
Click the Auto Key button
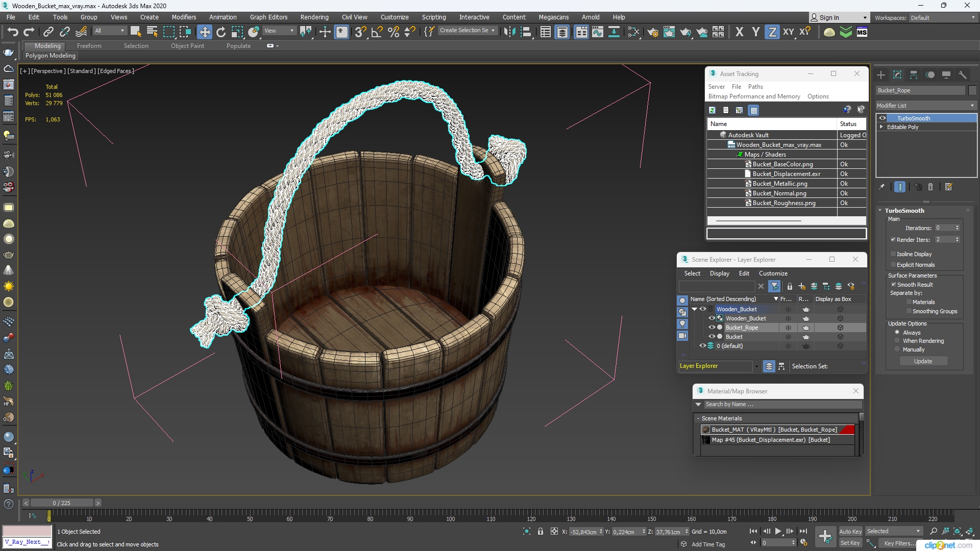850,532
